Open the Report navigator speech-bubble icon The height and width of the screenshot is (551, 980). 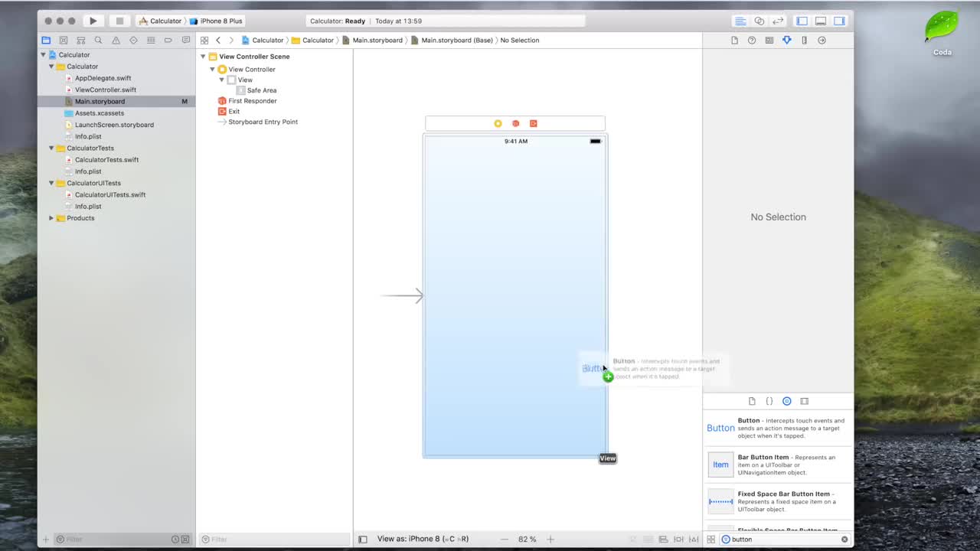click(185, 40)
